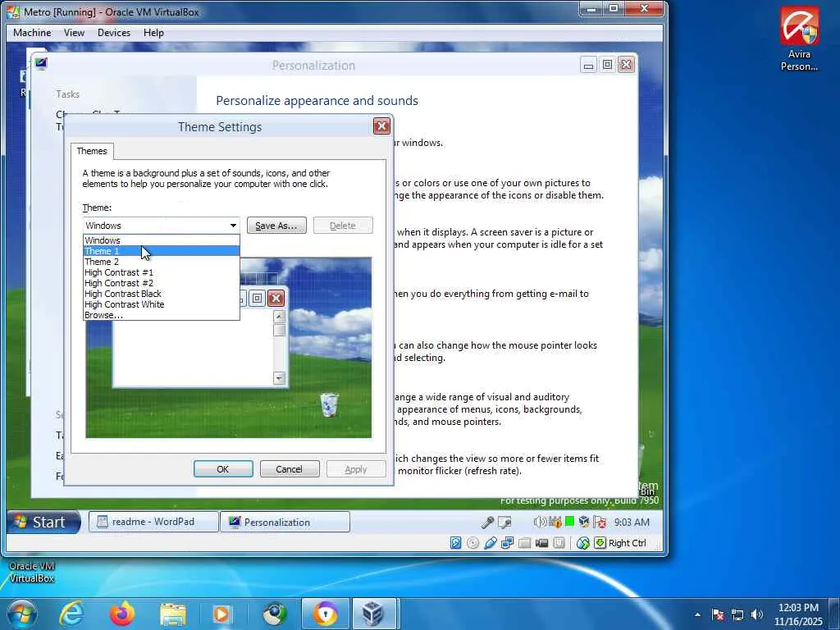Pick High Contrast #2 theme option

click(162, 283)
